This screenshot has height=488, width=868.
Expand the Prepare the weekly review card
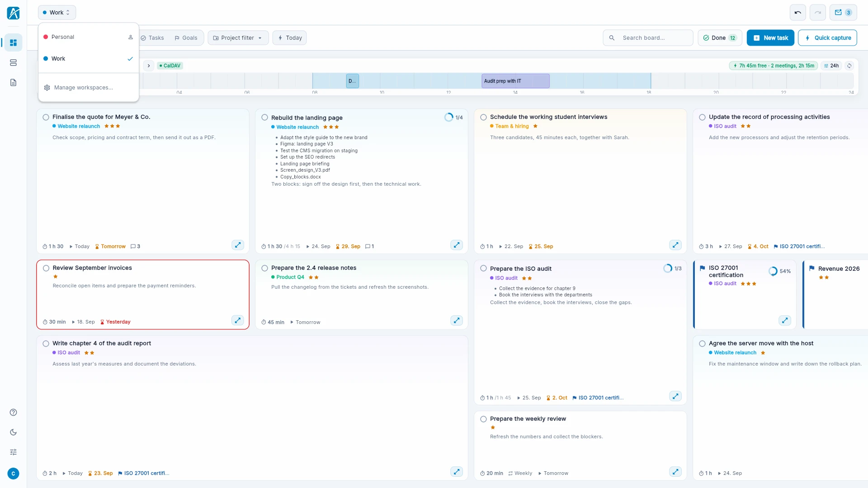coord(675,472)
